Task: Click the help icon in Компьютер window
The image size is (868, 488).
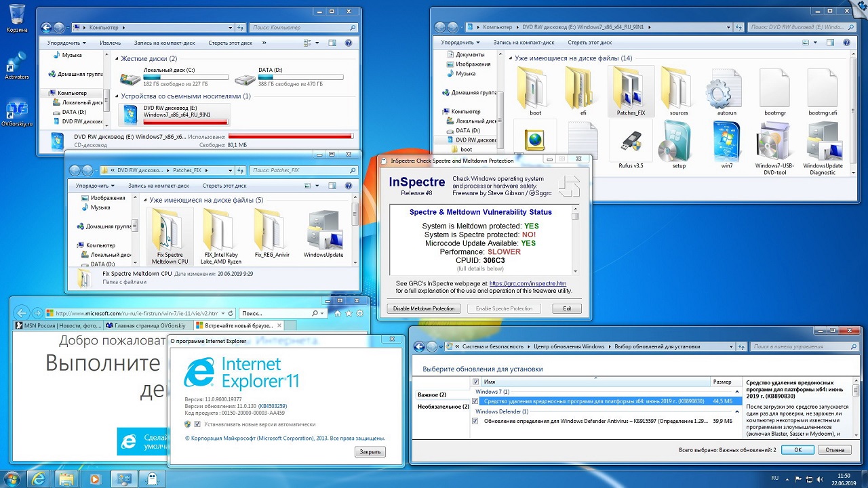Action: [x=348, y=43]
